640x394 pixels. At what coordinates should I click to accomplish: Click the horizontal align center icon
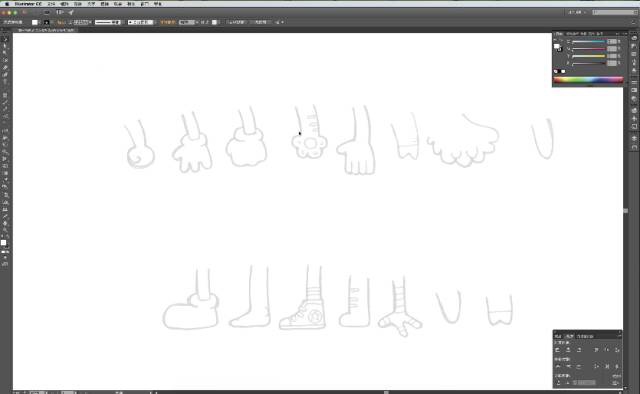click(568, 350)
